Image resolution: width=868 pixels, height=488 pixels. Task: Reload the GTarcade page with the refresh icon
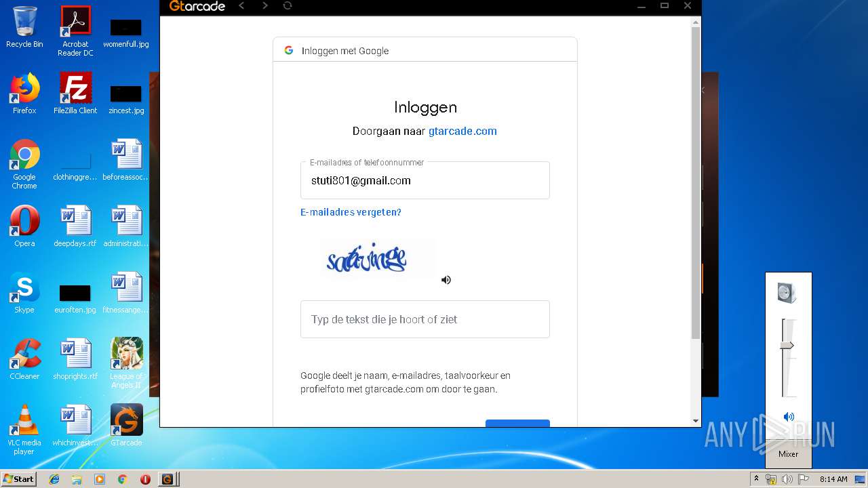(x=288, y=6)
